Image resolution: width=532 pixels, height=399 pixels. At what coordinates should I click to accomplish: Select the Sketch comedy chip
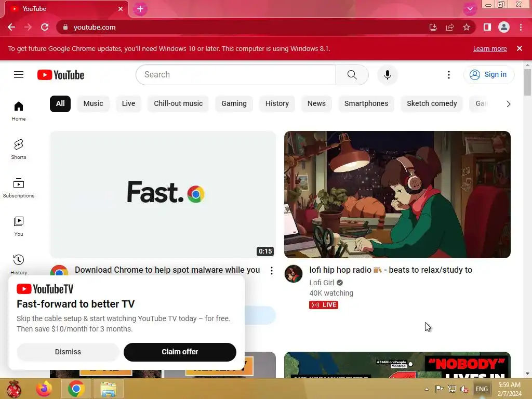tap(432, 104)
